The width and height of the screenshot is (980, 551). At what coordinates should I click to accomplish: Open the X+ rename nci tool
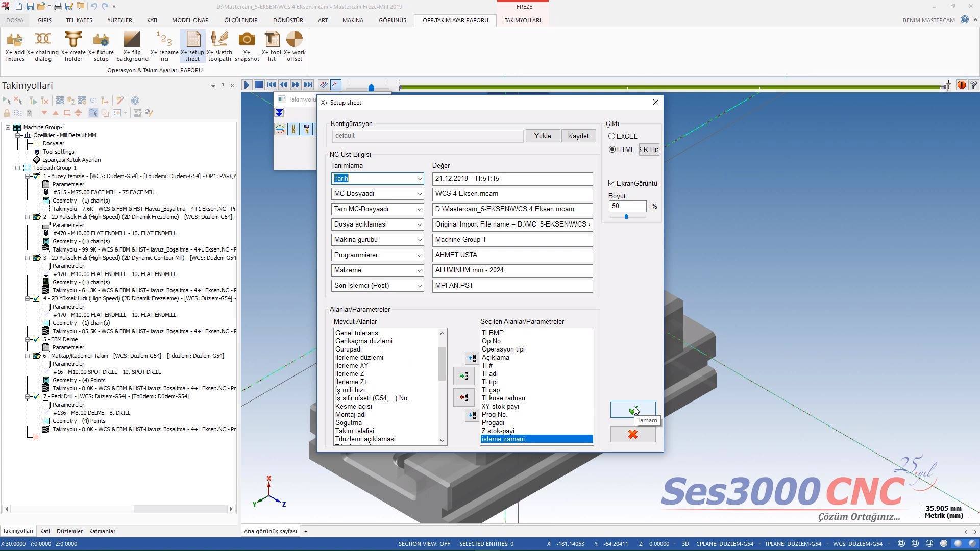164,46
